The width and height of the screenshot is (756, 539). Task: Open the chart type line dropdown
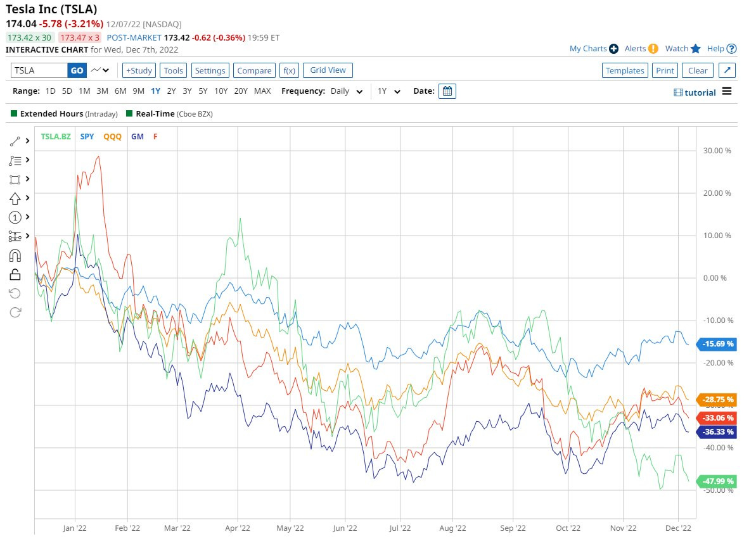point(100,70)
